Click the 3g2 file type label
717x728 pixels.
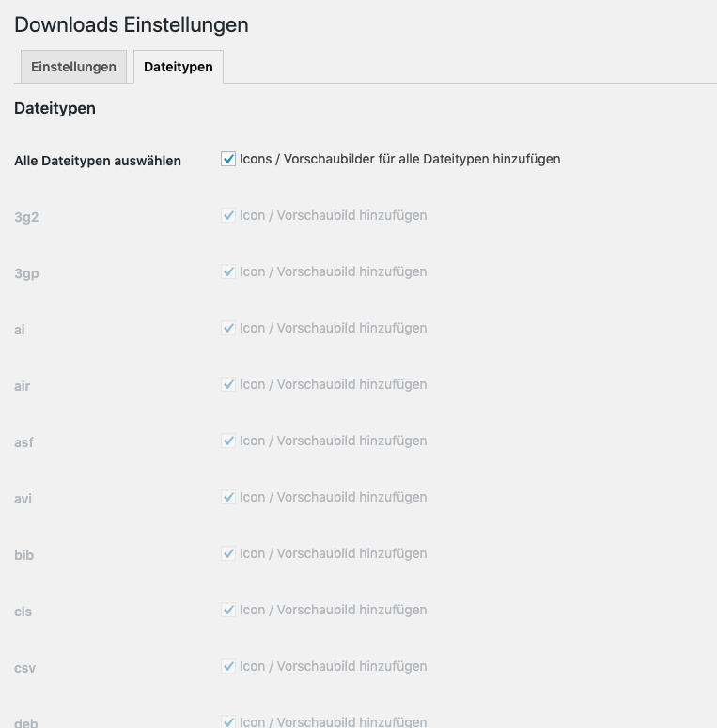pyautogui.click(x=26, y=217)
